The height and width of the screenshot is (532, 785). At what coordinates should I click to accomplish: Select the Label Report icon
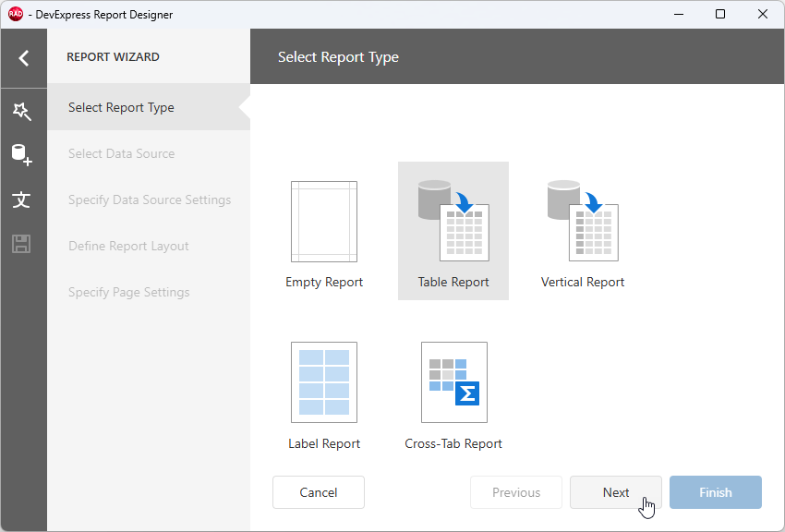(x=324, y=381)
